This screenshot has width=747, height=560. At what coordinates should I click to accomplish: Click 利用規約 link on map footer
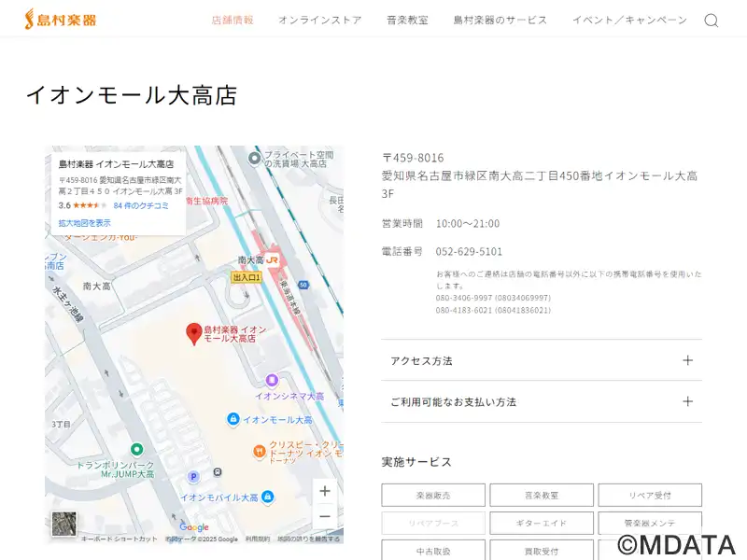258,539
